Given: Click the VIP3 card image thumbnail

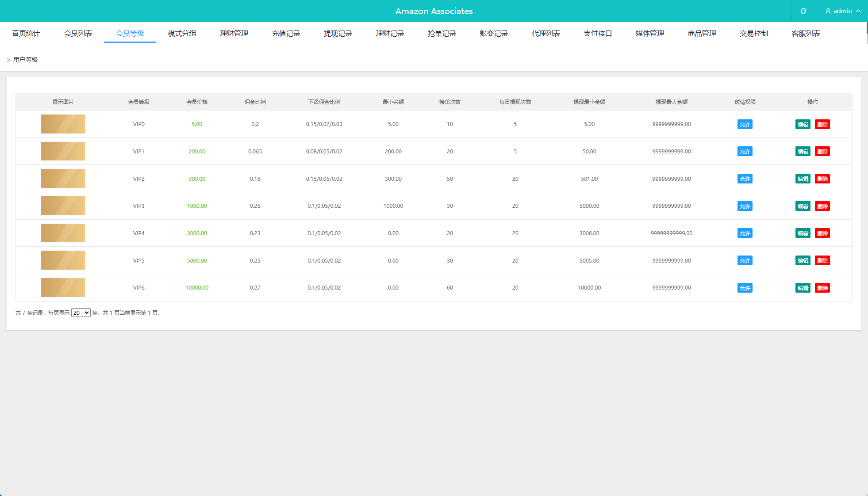Looking at the screenshot, I should coord(63,206).
